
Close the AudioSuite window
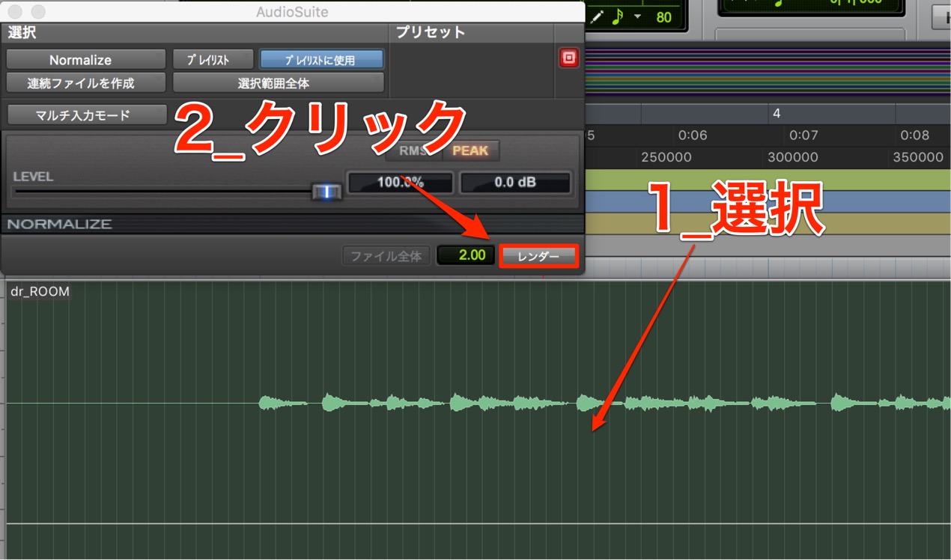[x=15, y=12]
